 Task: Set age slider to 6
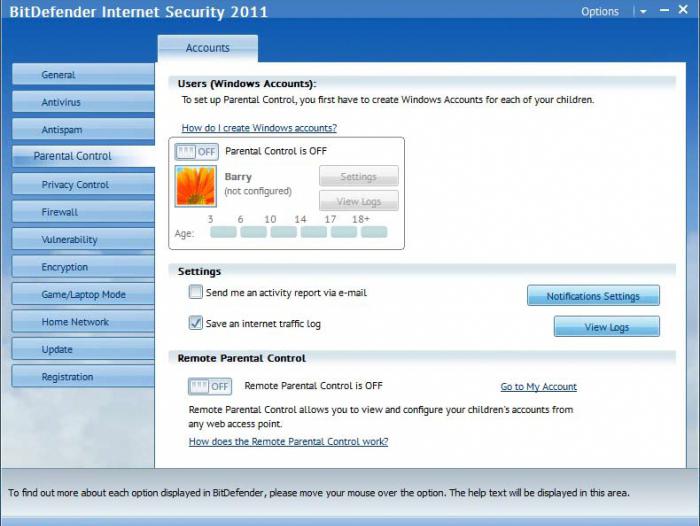[x=253, y=232]
